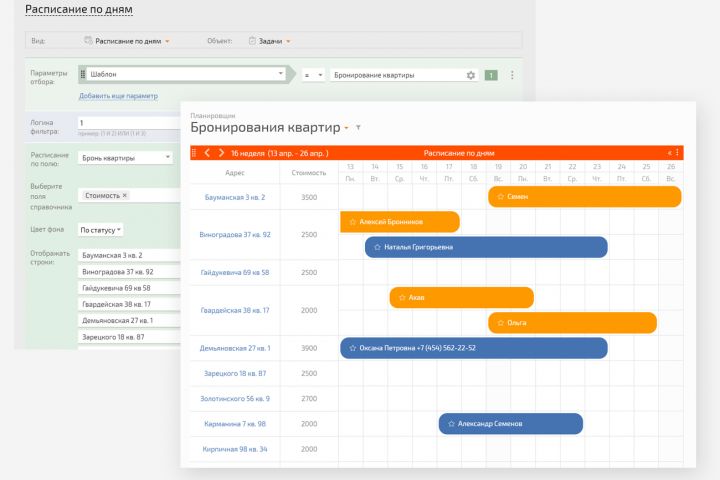This screenshot has width=720, height=480.
Task: Select the Оксана Петровна +7 (454) 562-22-52 booking bar
Action: [474, 348]
